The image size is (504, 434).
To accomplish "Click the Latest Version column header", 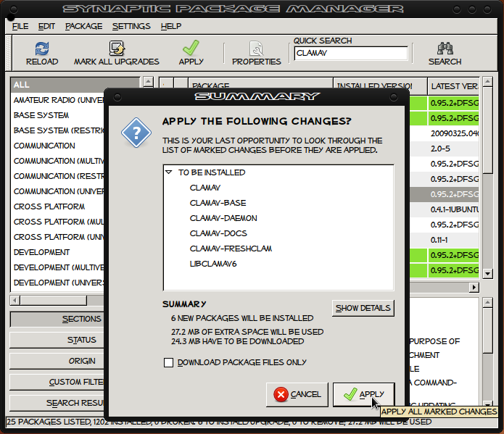I will [x=453, y=86].
